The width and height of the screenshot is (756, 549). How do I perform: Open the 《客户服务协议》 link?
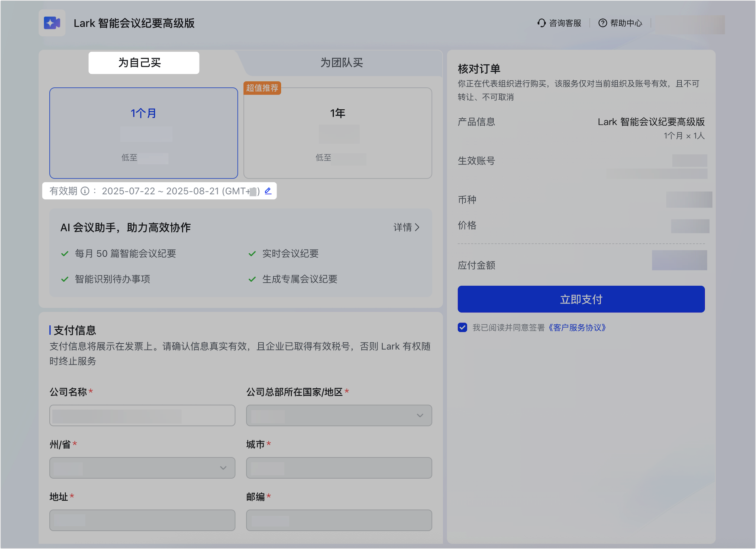578,327
